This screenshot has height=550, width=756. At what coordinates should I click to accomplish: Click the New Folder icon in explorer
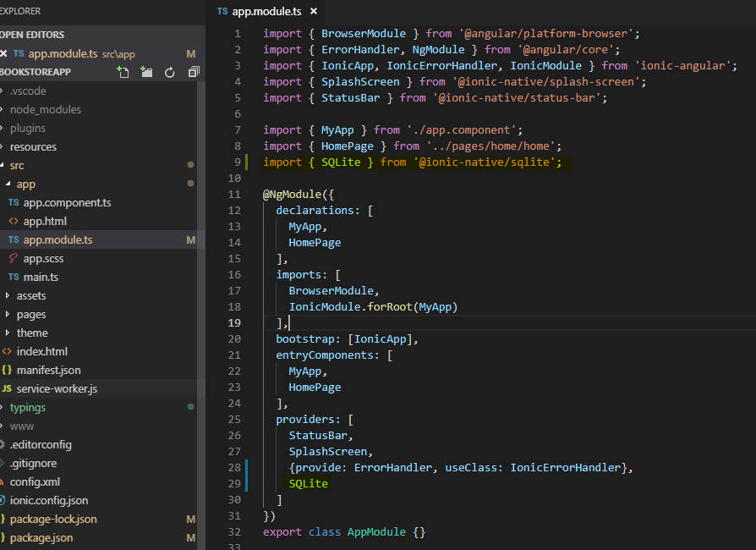(x=146, y=73)
